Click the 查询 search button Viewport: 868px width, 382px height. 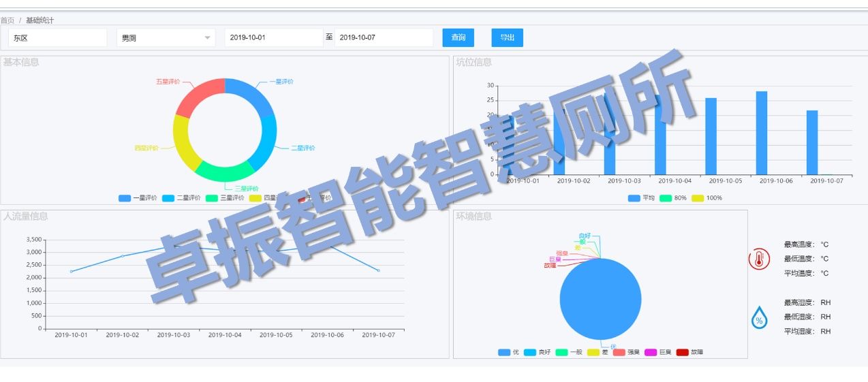(x=458, y=37)
